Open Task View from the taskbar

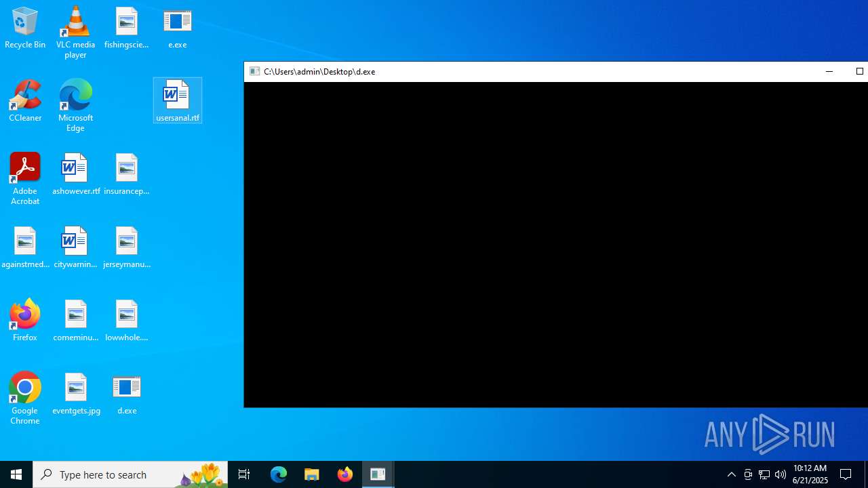pyautogui.click(x=244, y=474)
